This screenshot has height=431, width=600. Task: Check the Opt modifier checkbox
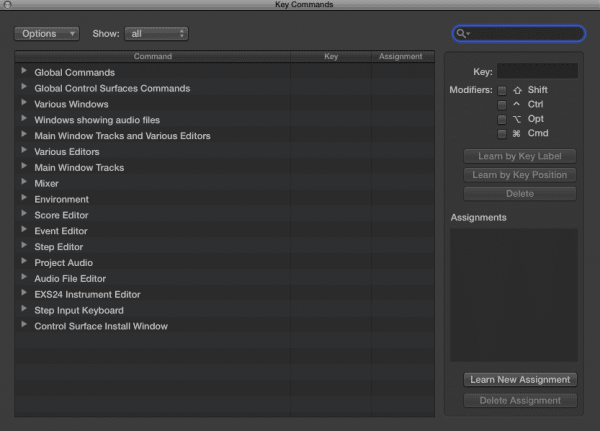coord(502,119)
